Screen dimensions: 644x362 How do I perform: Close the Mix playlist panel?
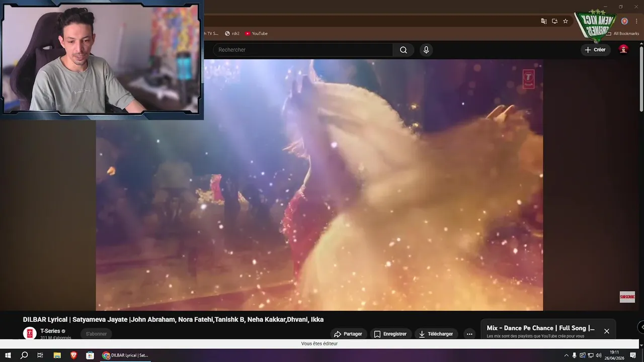point(607,331)
